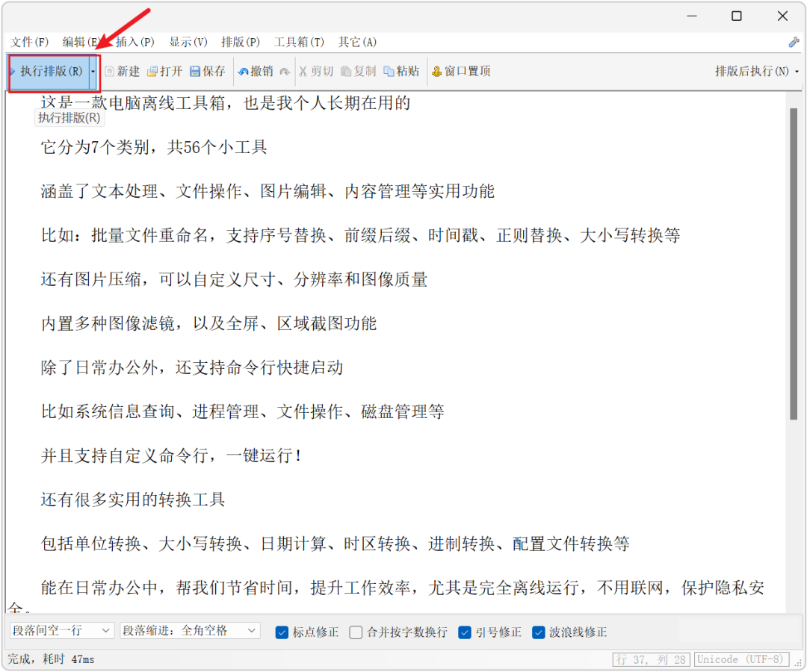The image size is (807, 672).
Task: Click the 完成, 耗时 47ms status text
Action: [51, 659]
